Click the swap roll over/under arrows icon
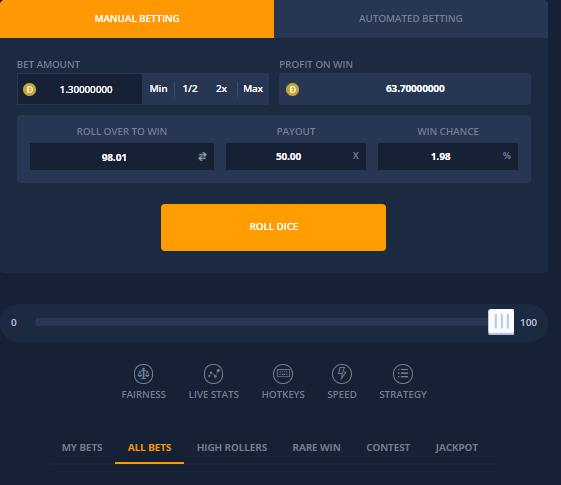The image size is (561, 485). pos(203,156)
